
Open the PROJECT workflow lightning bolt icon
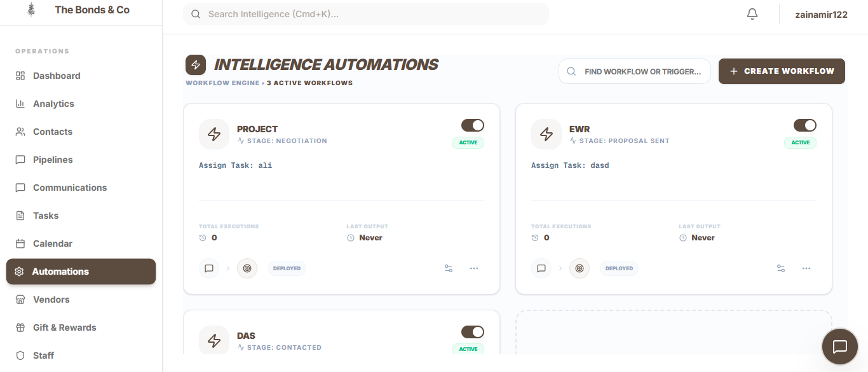tap(214, 134)
